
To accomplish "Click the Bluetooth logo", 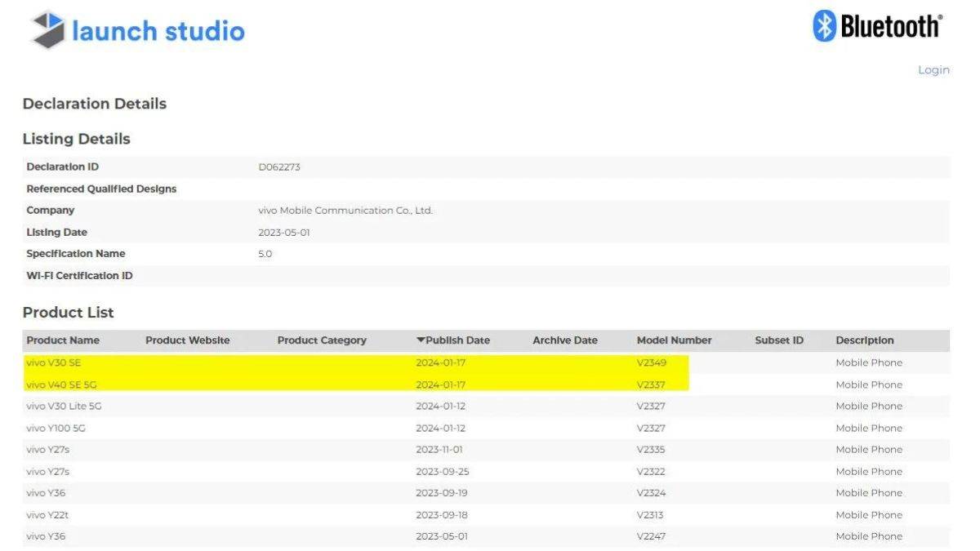I will click(878, 26).
